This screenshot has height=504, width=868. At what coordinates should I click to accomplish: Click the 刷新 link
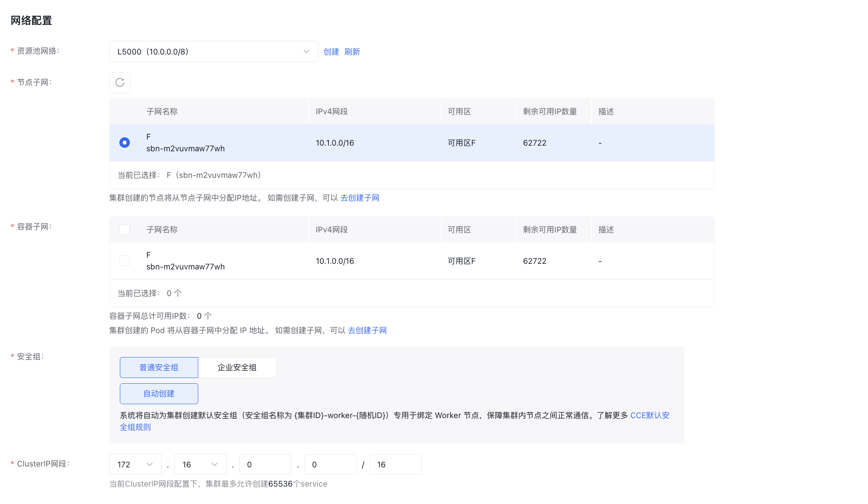(352, 52)
